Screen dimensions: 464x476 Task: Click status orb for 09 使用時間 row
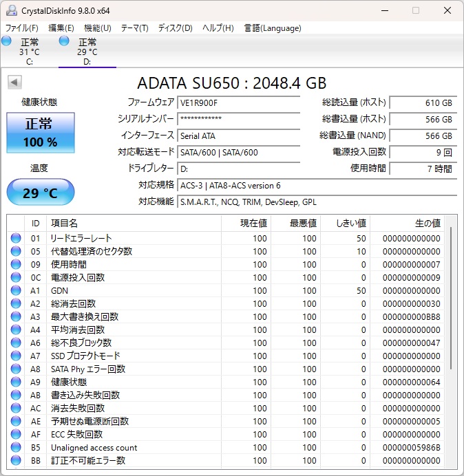click(x=16, y=264)
